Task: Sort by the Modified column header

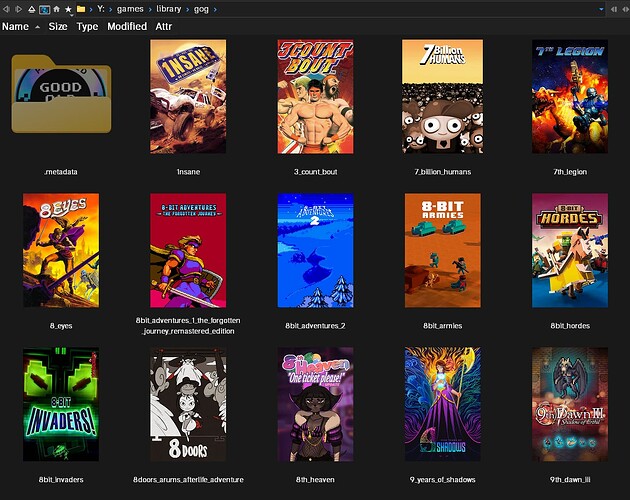Action: pos(127,27)
